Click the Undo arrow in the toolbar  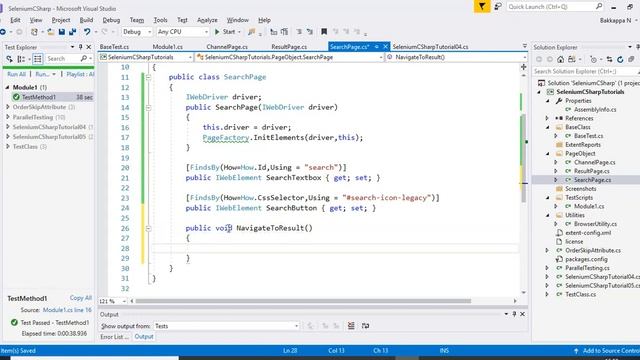click(x=87, y=31)
